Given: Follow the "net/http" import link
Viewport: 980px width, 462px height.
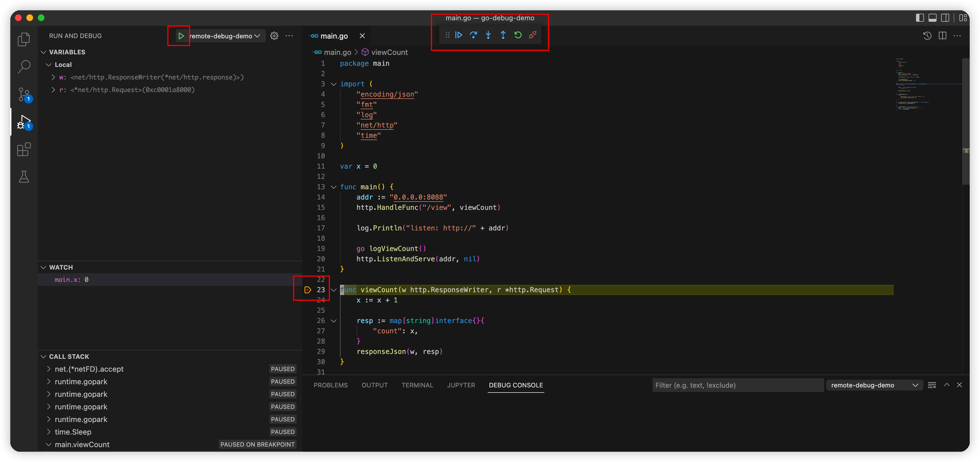Looking at the screenshot, I should coord(377,125).
